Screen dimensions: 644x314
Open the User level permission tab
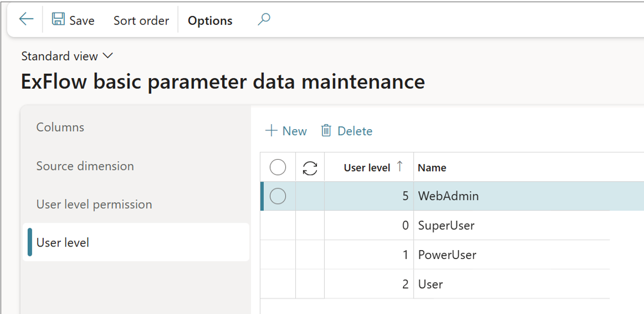pyautogui.click(x=94, y=204)
